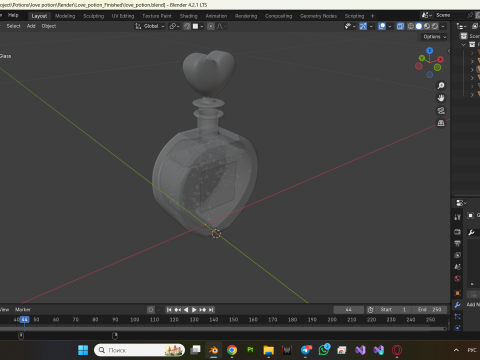Open the Modeling workspace tab
This screenshot has height=360, width=480.
(x=65, y=16)
